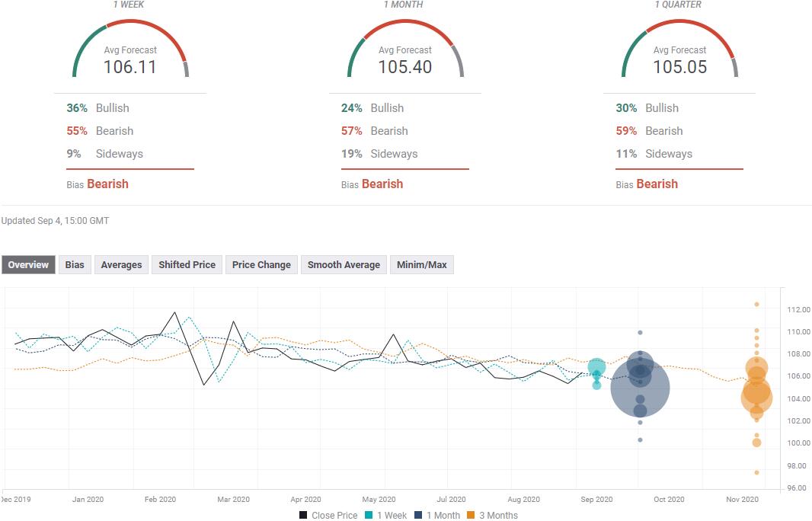The image size is (812, 521).
Task: Click the 1 MONTH gauge heading
Action: pyautogui.click(x=404, y=5)
